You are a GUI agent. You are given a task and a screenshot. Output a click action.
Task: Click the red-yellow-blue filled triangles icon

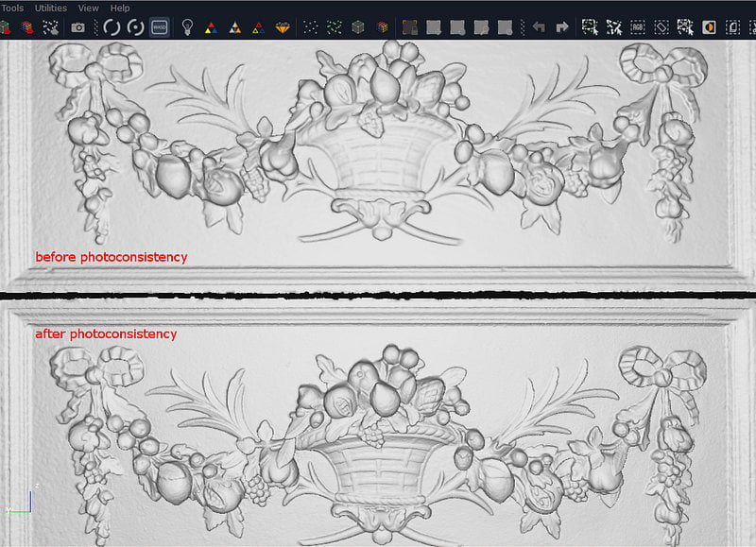coord(211,27)
